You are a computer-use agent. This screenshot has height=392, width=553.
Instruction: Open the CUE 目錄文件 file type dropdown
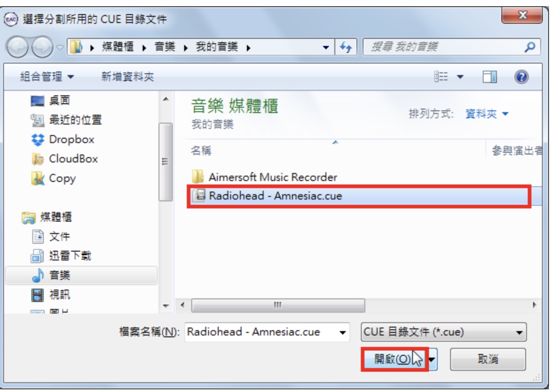coord(444,332)
